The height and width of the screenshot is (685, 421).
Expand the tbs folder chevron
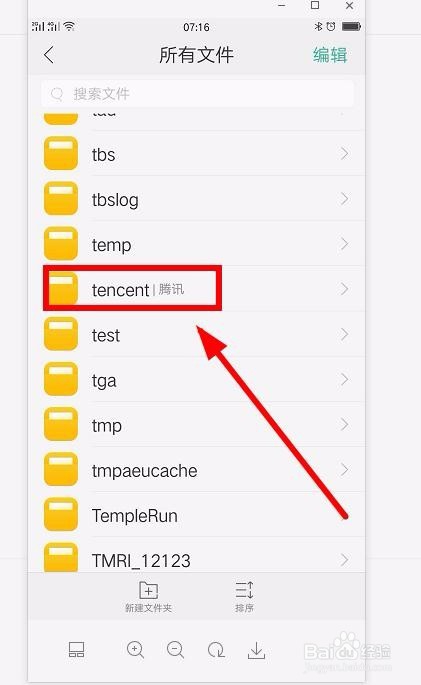point(345,153)
